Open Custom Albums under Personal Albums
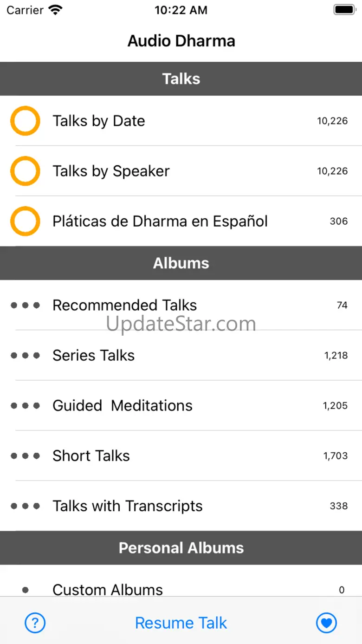362x644 pixels. [108, 589]
